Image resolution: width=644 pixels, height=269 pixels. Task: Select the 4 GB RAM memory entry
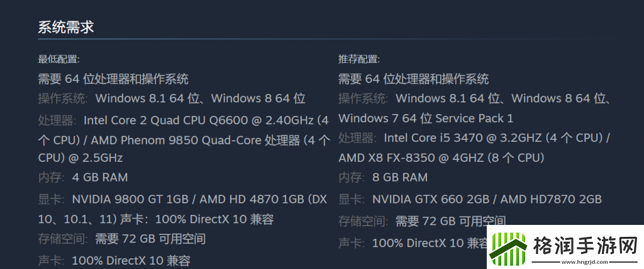100,178
